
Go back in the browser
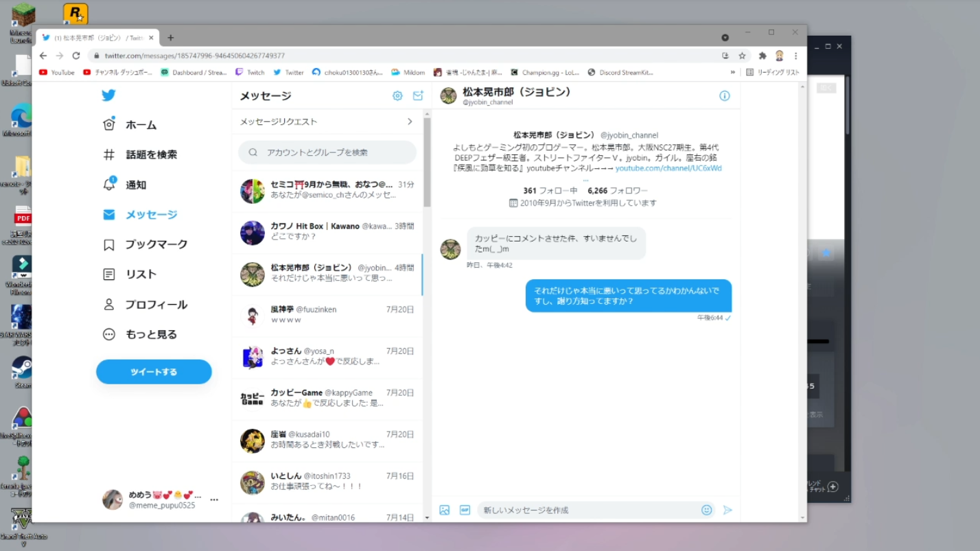pos(43,56)
